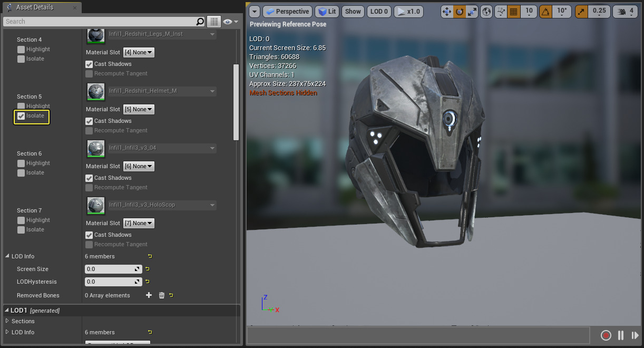
Task: Uncheck Isolate for Section 5
Action: (21, 116)
